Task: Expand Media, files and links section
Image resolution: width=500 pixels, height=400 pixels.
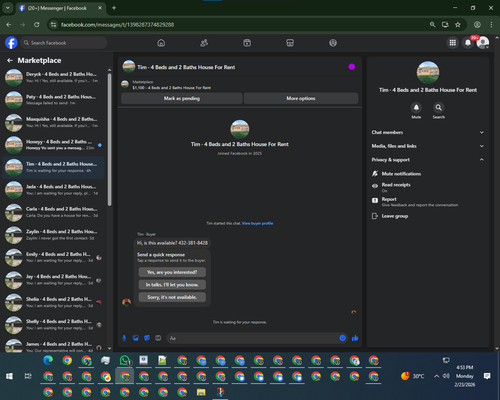Action: [x=428, y=146]
